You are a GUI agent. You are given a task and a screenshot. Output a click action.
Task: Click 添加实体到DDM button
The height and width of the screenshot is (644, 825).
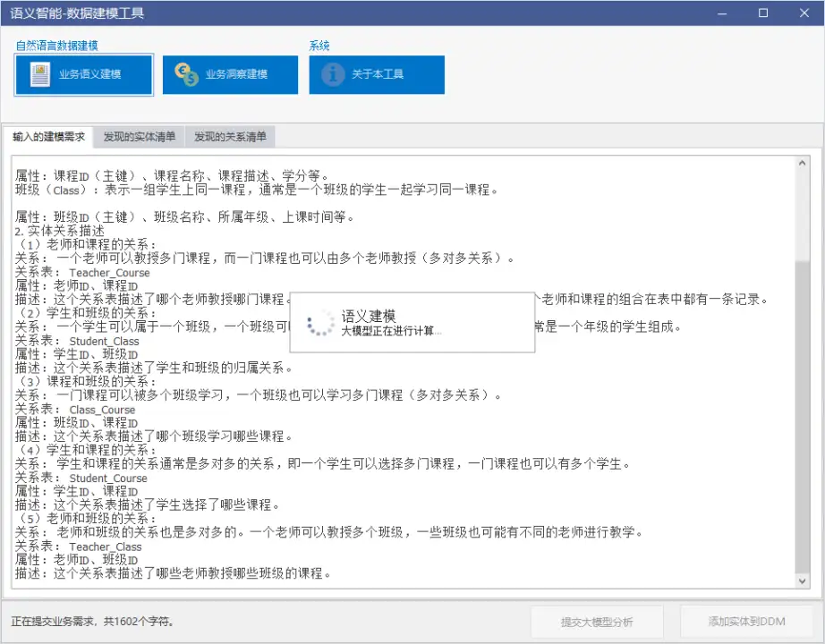point(746,622)
